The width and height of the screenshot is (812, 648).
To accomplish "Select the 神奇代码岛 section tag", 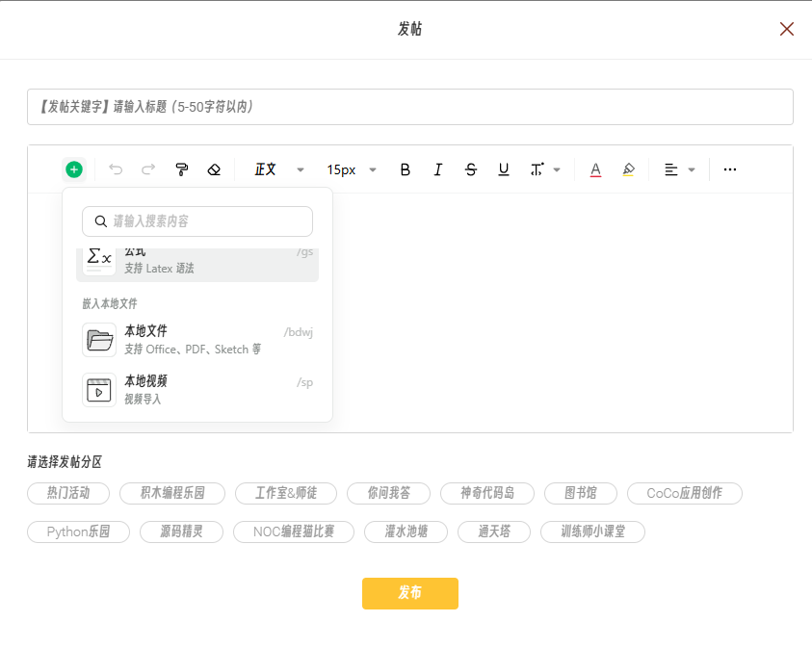I will pyautogui.click(x=487, y=493).
